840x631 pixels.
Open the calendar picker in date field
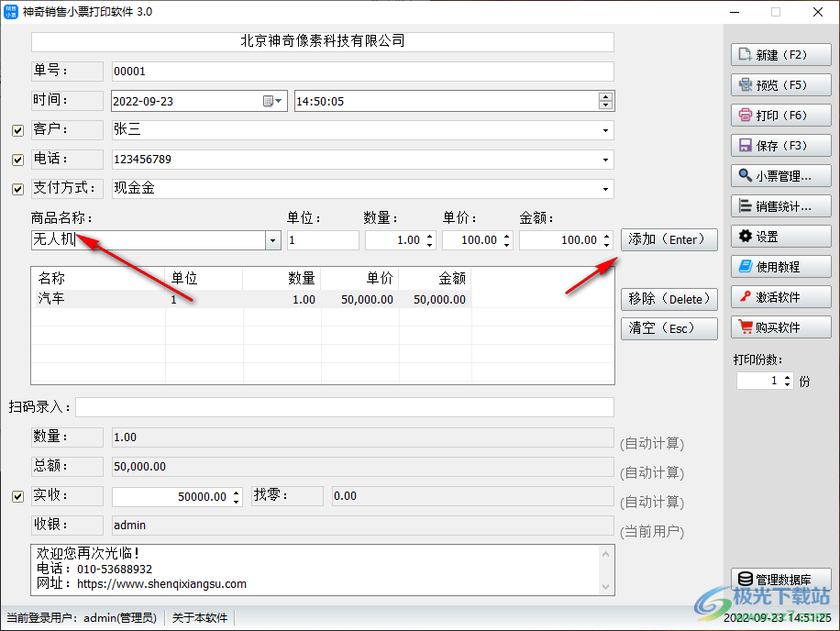(x=272, y=101)
